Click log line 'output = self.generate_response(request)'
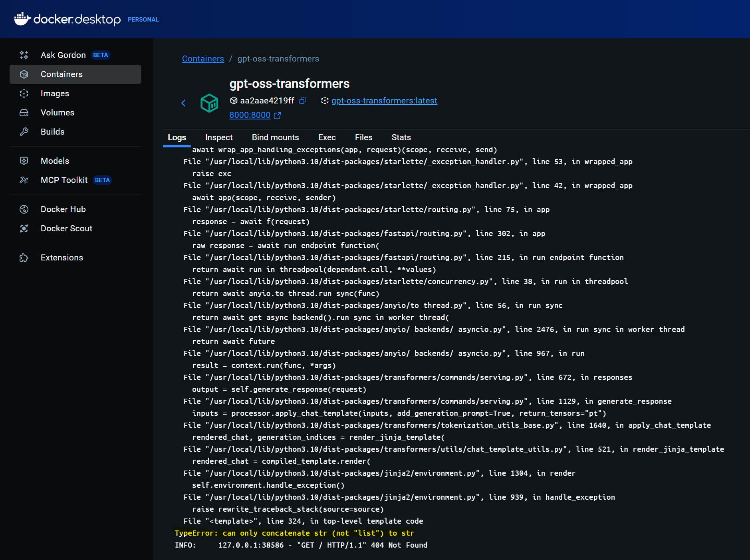 coord(279,389)
